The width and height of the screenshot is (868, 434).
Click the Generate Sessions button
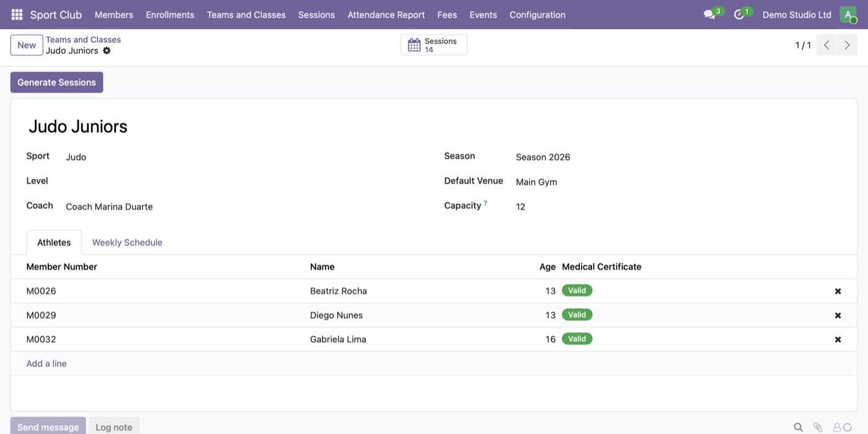[56, 82]
